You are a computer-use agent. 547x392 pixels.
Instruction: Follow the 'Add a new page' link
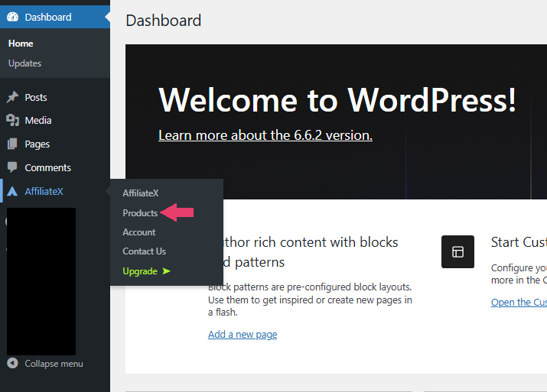click(x=243, y=335)
